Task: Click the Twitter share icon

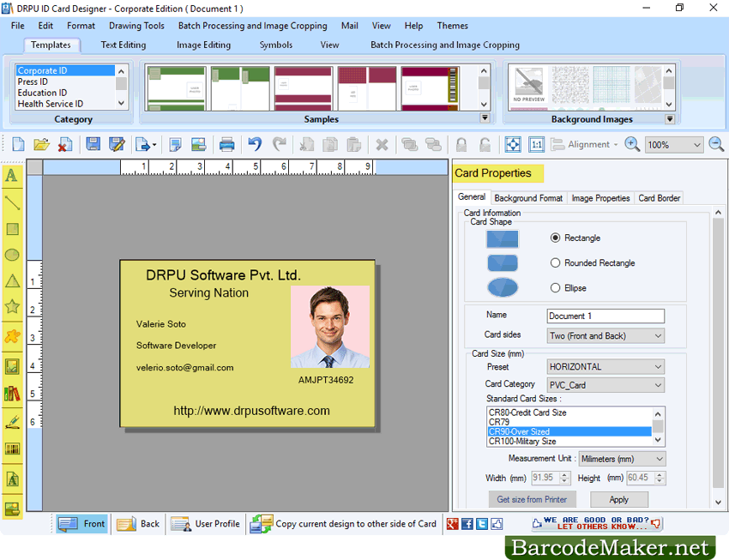Action: point(482,524)
